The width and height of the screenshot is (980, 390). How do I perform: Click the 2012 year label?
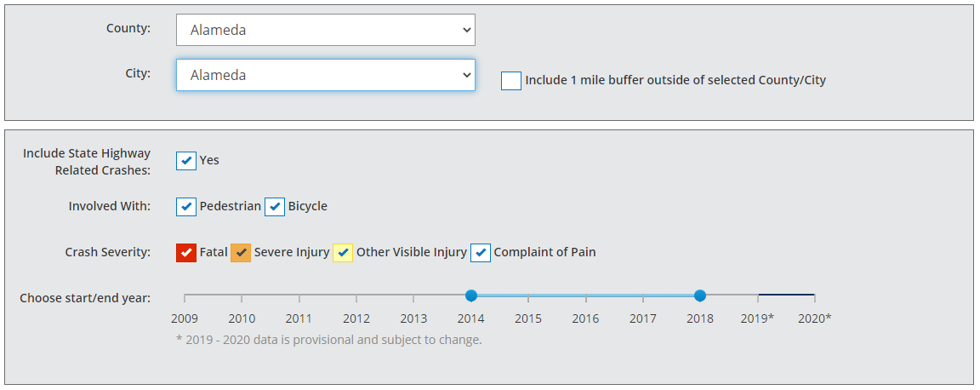pos(356,318)
